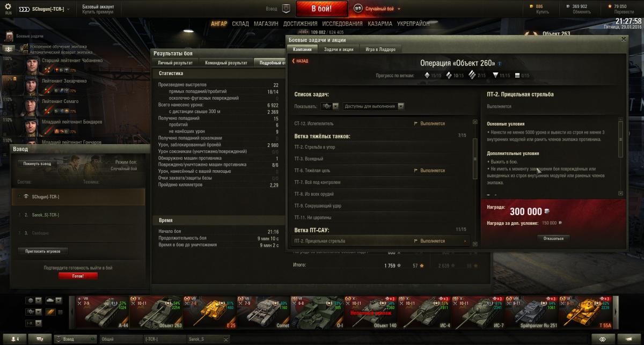Click the red Готов! button

click(x=78, y=276)
